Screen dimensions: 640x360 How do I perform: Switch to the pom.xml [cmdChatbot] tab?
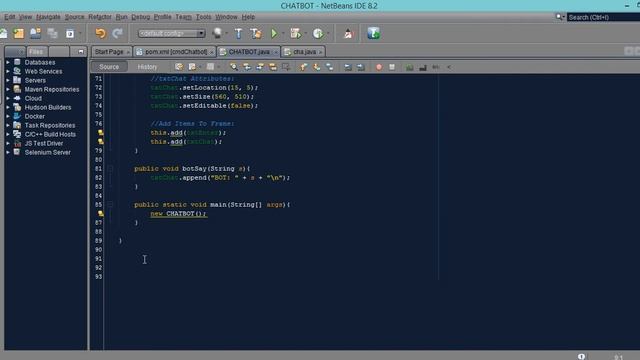[176, 52]
